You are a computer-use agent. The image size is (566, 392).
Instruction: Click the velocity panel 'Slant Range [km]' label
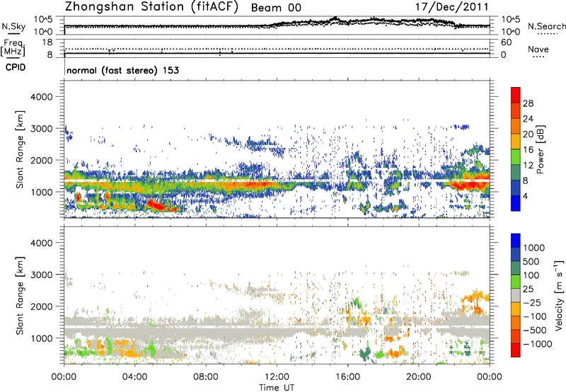tap(20, 296)
